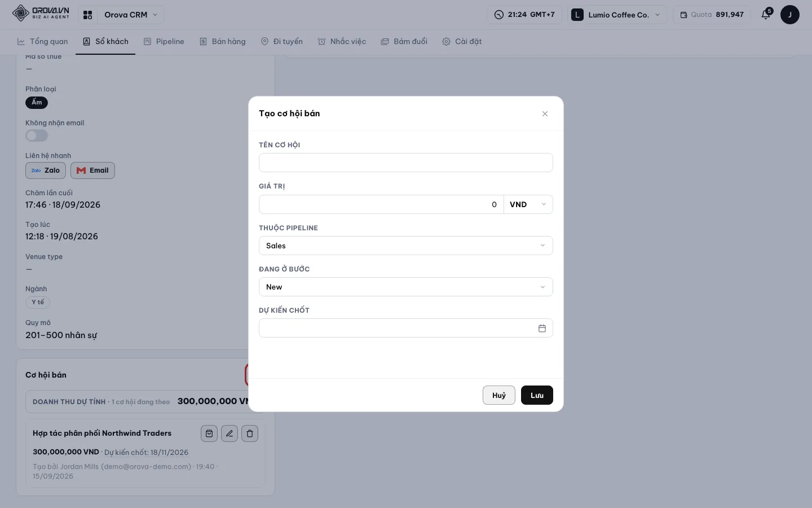This screenshot has height=508, width=812.
Task: Open the Thuộc pipeline Sales dropdown
Action: [406, 246]
